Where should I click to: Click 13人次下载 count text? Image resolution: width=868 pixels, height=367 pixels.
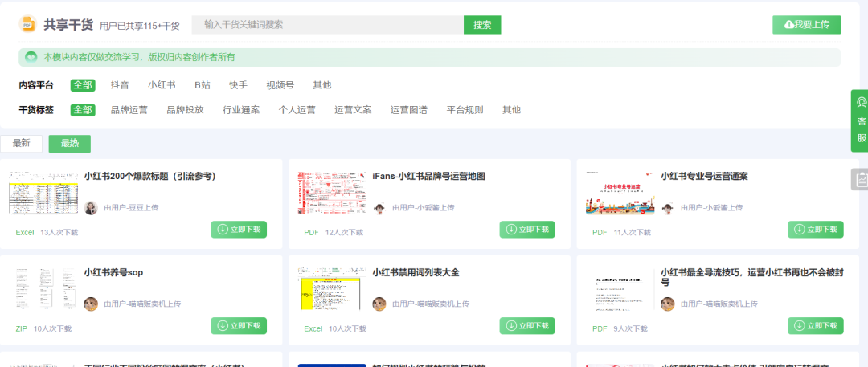[59, 233]
